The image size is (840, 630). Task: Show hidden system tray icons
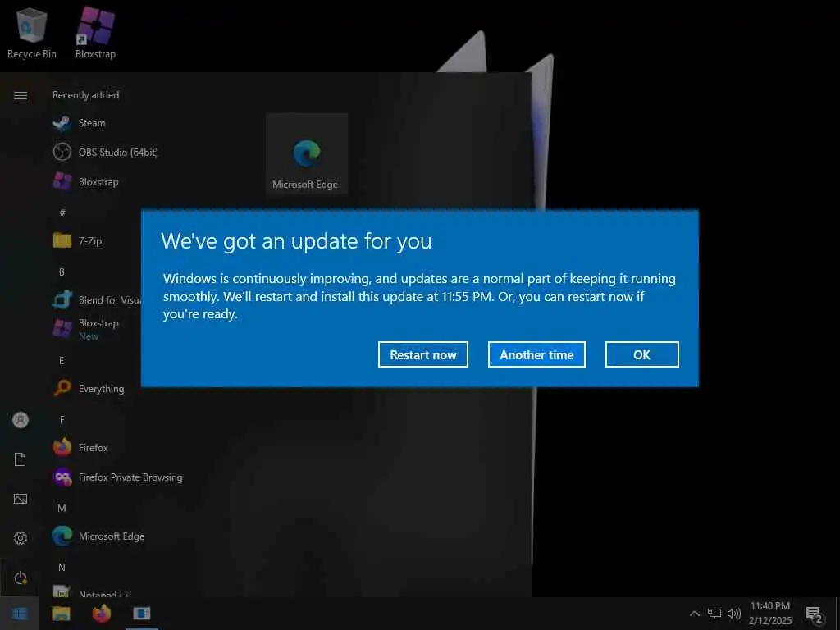pos(694,614)
